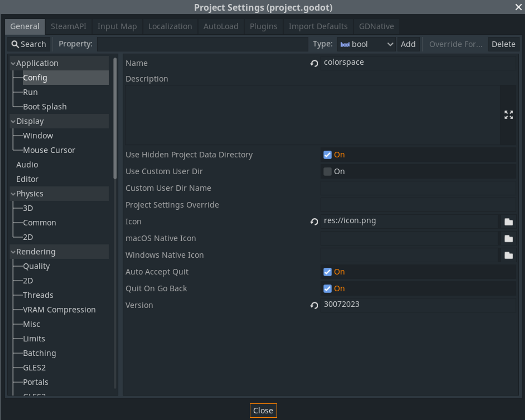Viewport: 525px width, 420px height.
Task: Click the Close button at bottom
Action: point(263,411)
